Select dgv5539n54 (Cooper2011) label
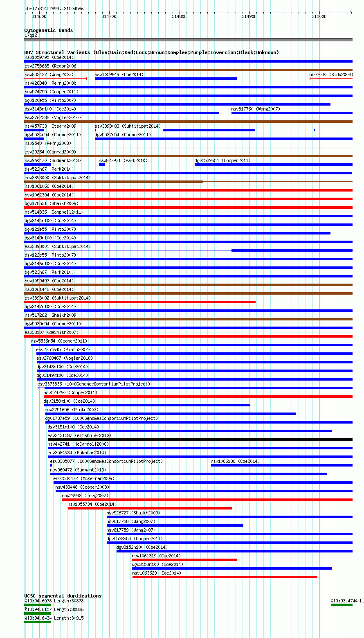The height and width of the screenshot is (638, 364). [223, 160]
